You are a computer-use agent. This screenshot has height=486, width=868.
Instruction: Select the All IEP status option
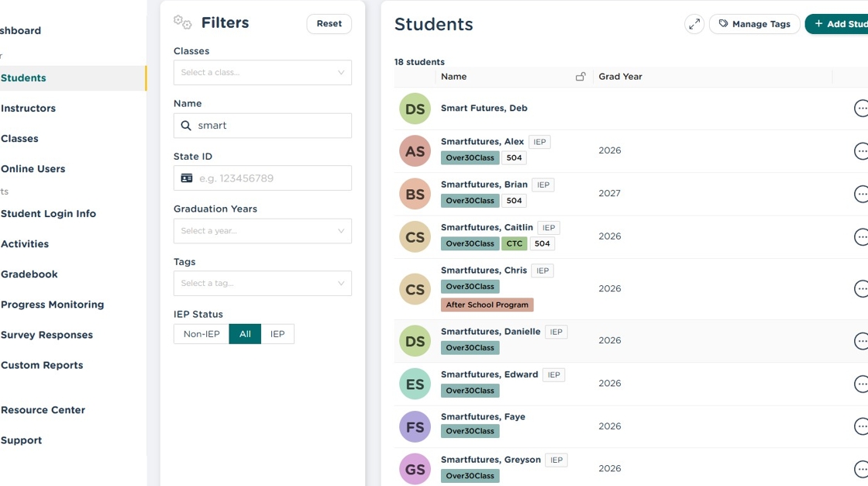[245, 334]
